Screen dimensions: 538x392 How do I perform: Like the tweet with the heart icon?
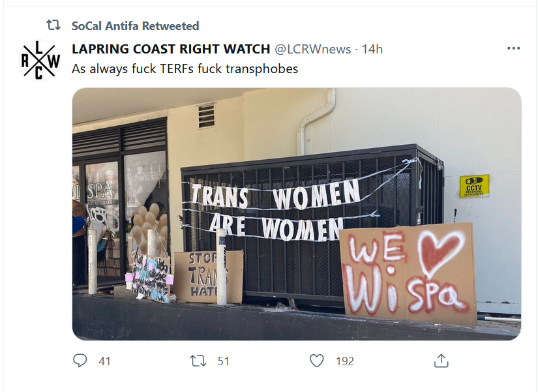pyautogui.click(x=316, y=361)
